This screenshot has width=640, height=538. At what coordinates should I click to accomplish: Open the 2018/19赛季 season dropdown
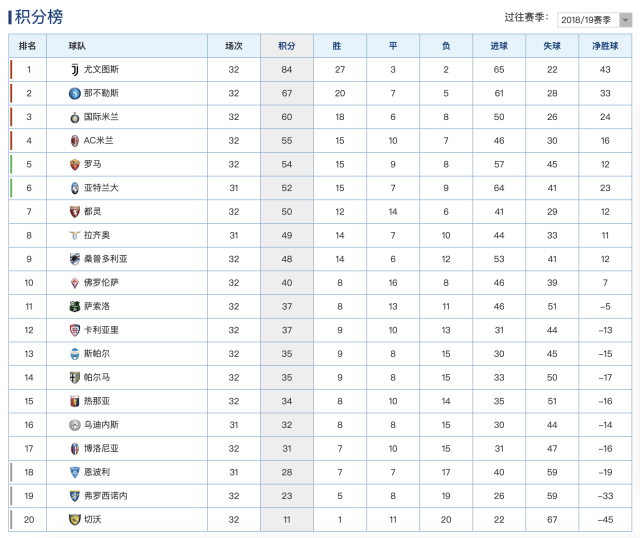coord(592,19)
